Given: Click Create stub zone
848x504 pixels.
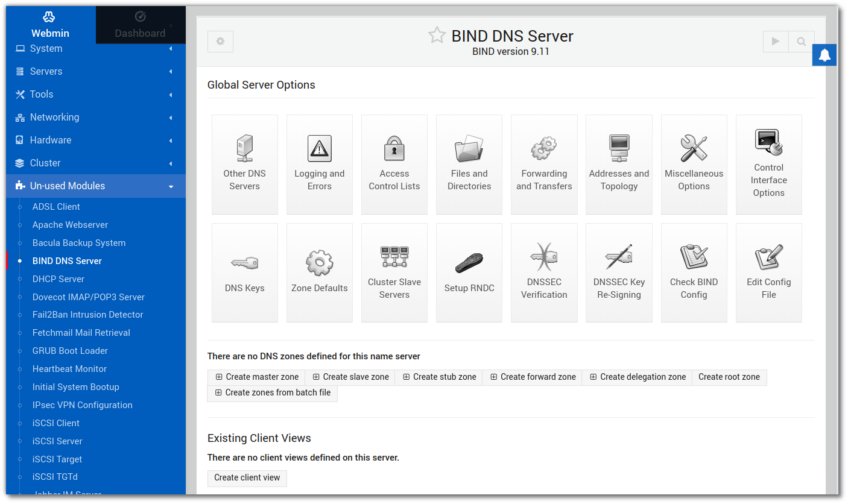Looking at the screenshot, I should click(439, 377).
